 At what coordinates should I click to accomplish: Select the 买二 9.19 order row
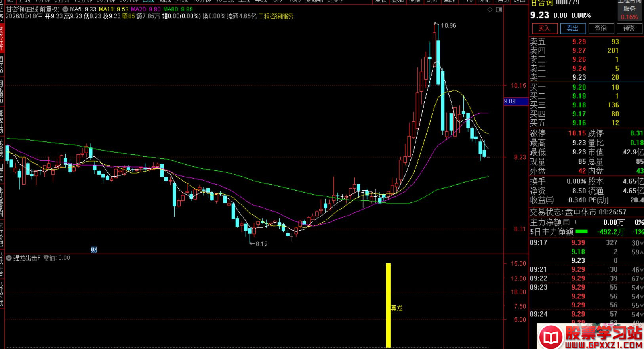coord(586,96)
